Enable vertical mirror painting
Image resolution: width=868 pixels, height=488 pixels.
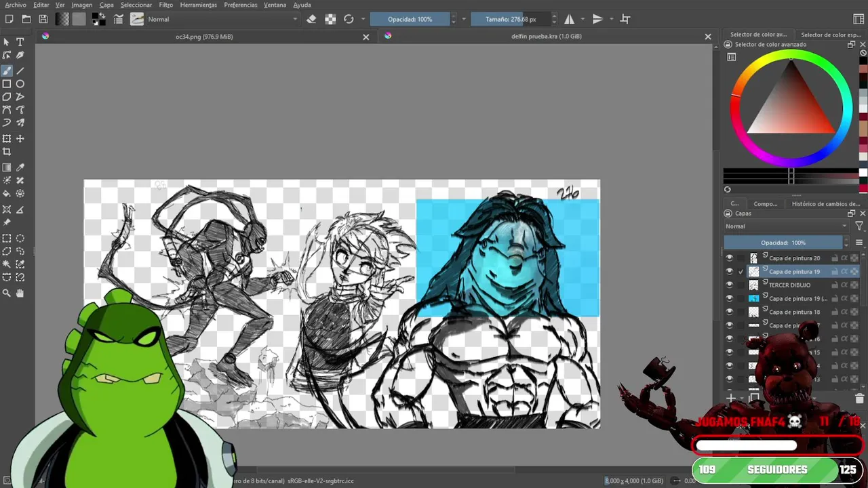pyautogui.click(x=597, y=19)
